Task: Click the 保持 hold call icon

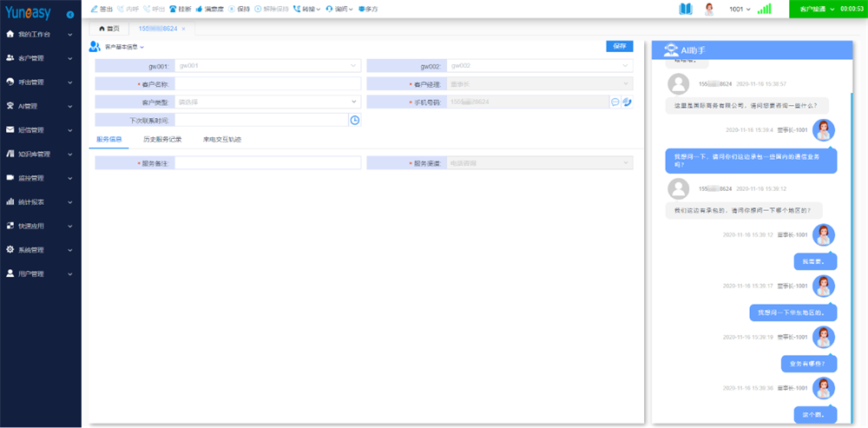Action: click(232, 9)
